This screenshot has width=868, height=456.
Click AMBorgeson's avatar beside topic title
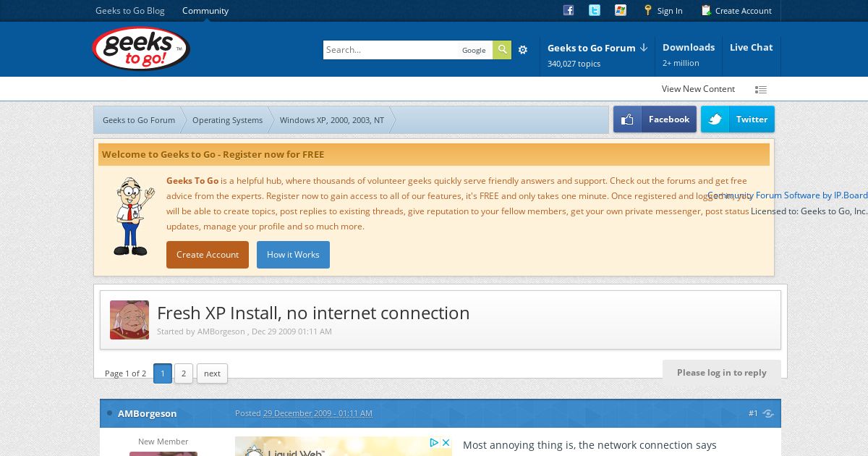[x=129, y=320]
